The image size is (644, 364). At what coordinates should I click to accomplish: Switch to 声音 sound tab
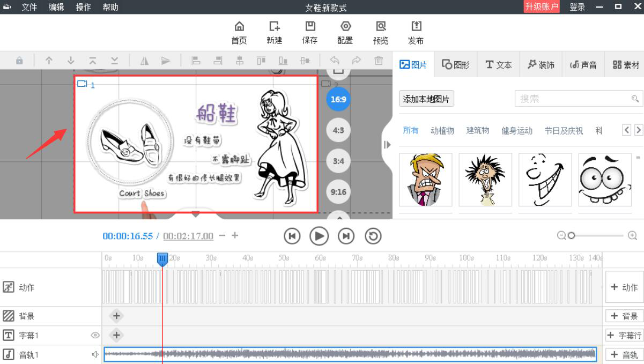583,65
